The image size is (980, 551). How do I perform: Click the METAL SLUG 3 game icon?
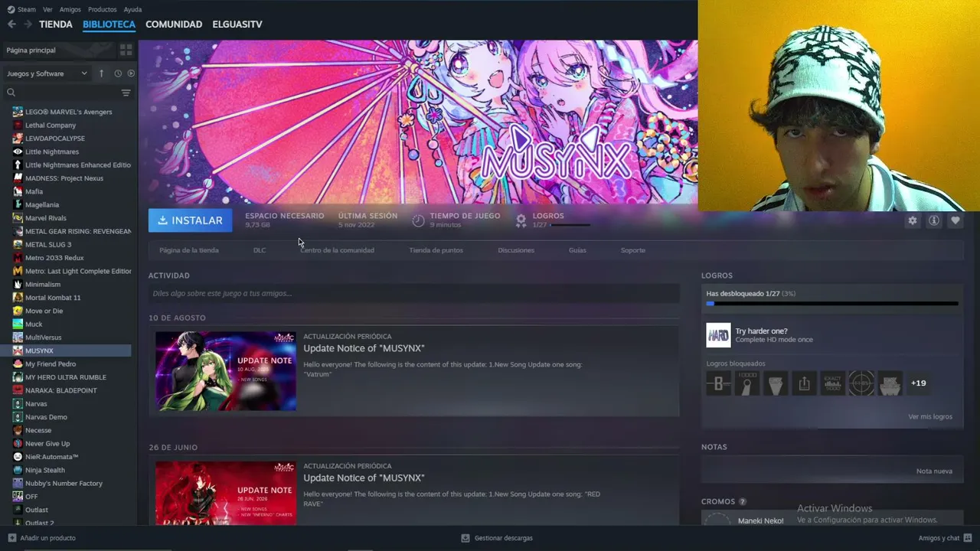coord(18,245)
